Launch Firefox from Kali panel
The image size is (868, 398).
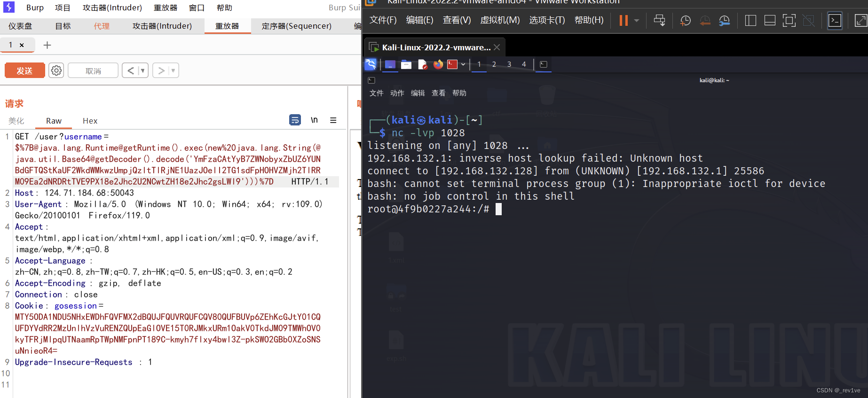[x=438, y=64]
